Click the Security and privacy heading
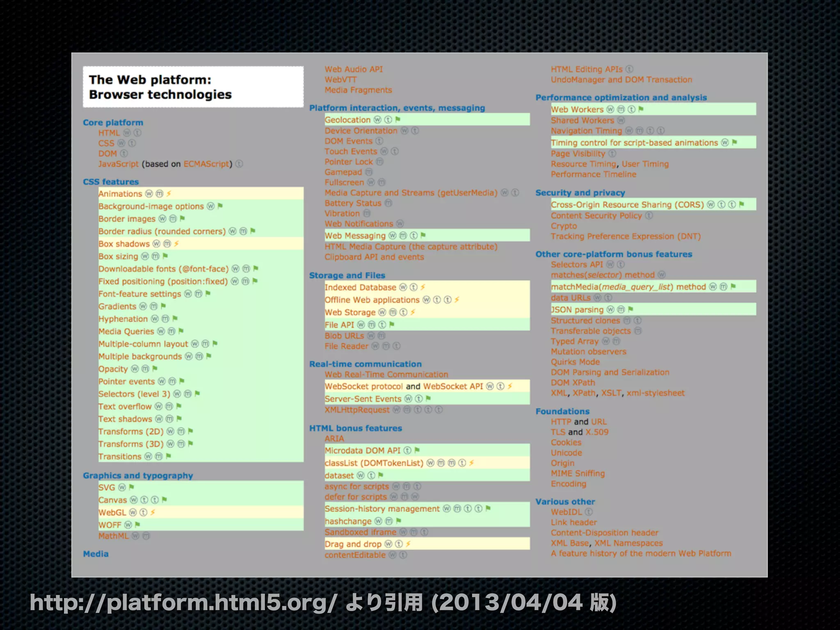Viewport: 840px width, 630px height. [x=580, y=192]
